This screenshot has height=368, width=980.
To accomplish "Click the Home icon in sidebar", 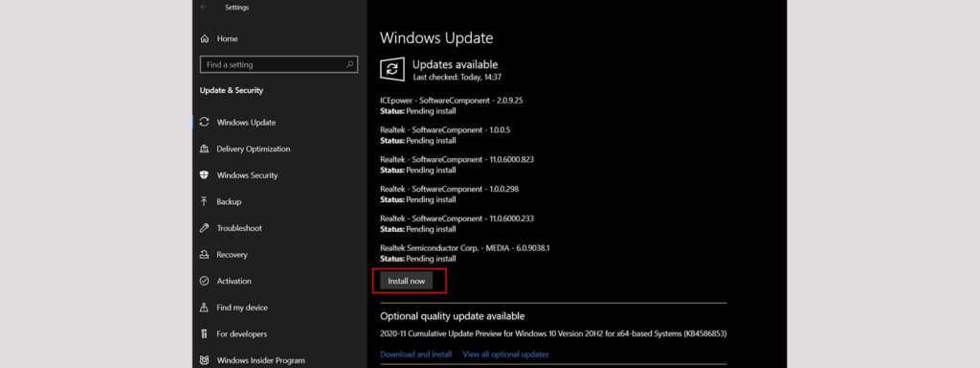I will tap(204, 38).
